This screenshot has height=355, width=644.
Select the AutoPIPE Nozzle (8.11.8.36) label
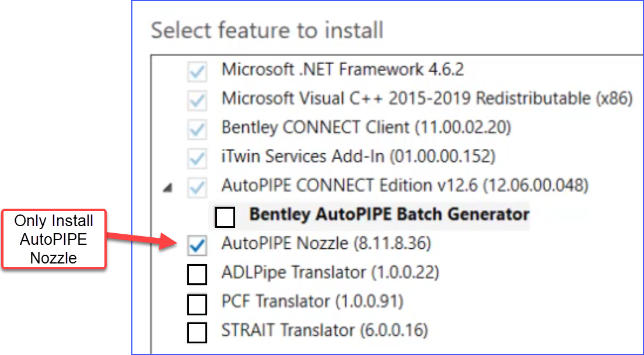click(326, 244)
